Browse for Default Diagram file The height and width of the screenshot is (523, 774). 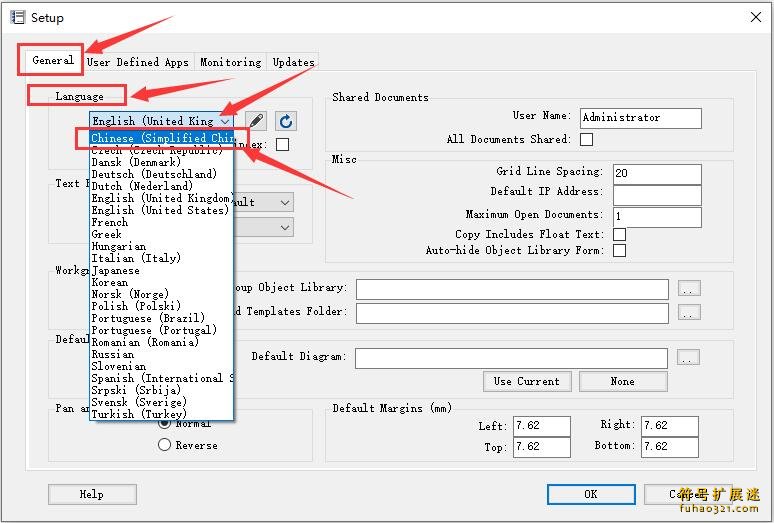pos(688,357)
